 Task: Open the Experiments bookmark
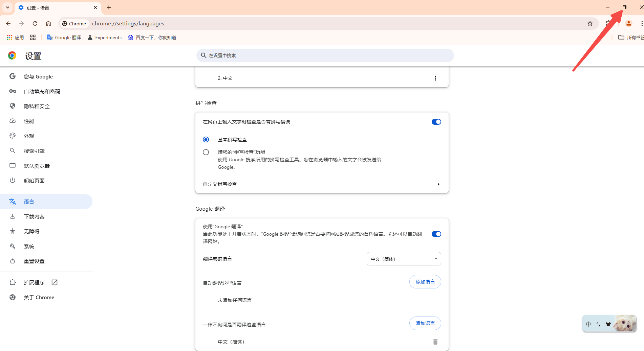click(x=105, y=38)
